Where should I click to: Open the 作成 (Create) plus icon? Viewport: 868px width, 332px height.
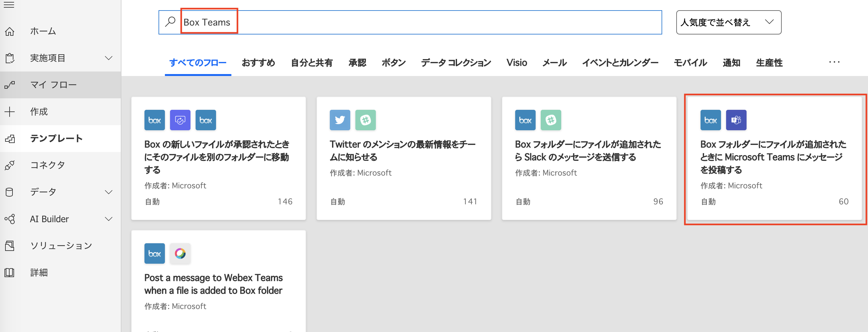[10, 111]
